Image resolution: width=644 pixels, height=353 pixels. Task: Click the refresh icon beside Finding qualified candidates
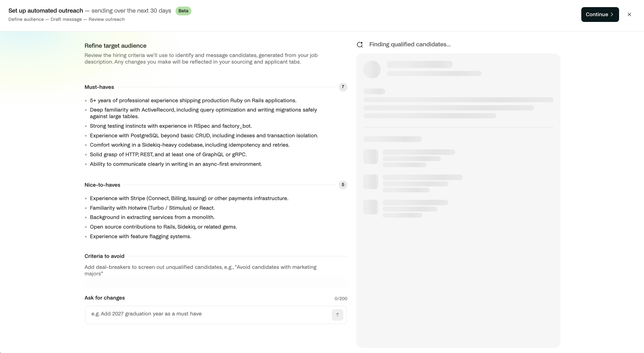click(x=360, y=45)
